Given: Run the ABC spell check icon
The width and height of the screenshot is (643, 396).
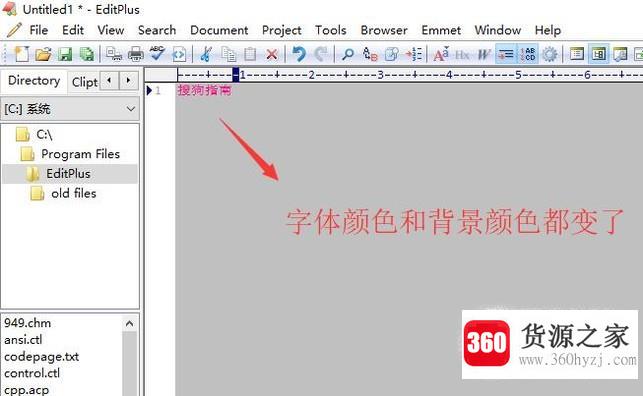Looking at the screenshot, I should 157,54.
